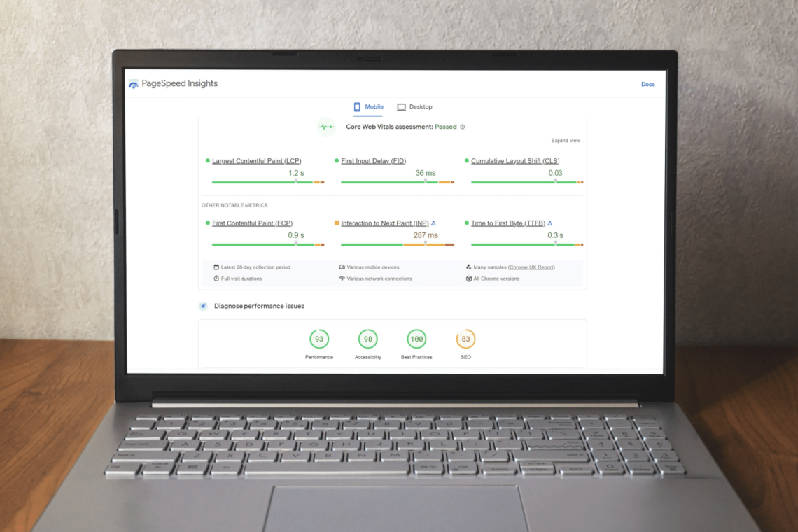This screenshot has height=532, width=798.
Task: Open Interaction to Next Paint (INP) link
Action: pos(385,223)
